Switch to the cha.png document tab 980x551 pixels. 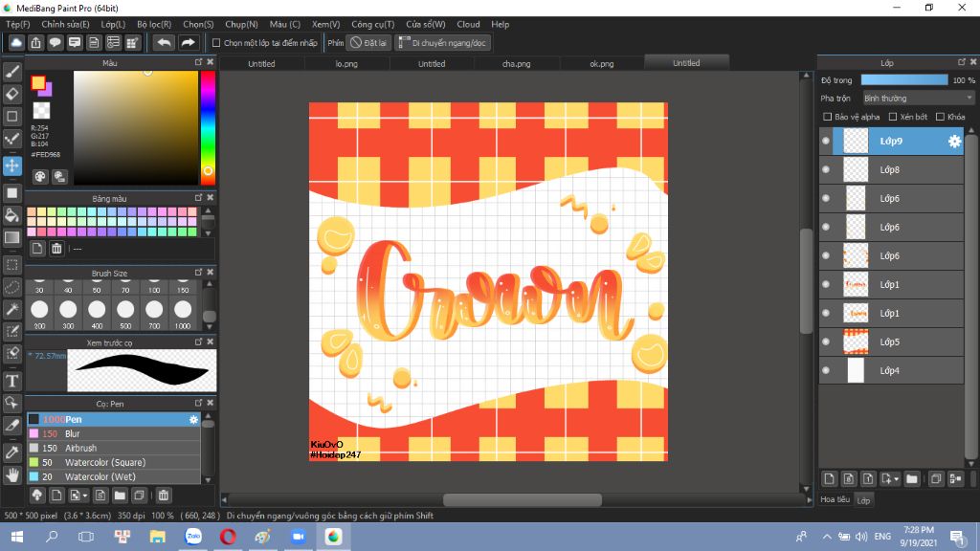(516, 64)
